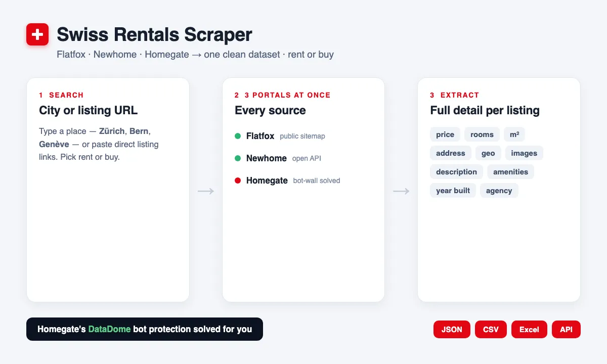Click the year built tag chip
The width and height of the screenshot is (607, 364).
[x=453, y=191]
